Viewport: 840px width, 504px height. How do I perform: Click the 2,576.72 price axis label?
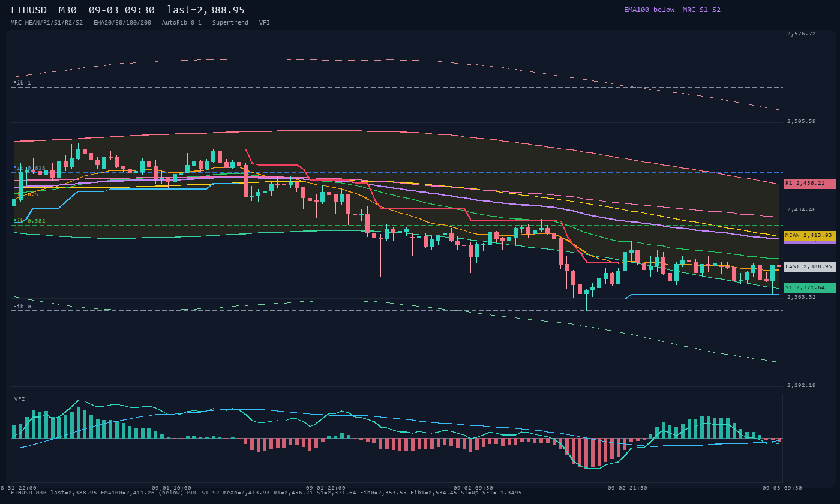click(802, 34)
